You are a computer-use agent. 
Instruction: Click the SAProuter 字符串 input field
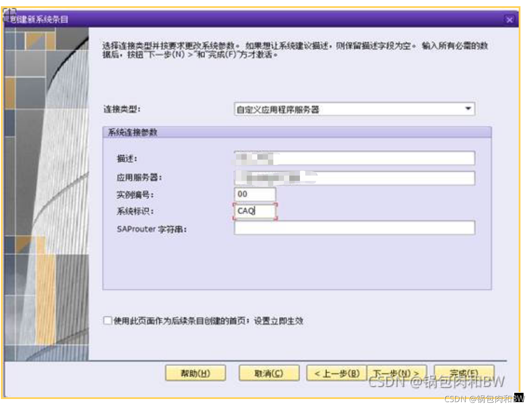tap(354, 228)
